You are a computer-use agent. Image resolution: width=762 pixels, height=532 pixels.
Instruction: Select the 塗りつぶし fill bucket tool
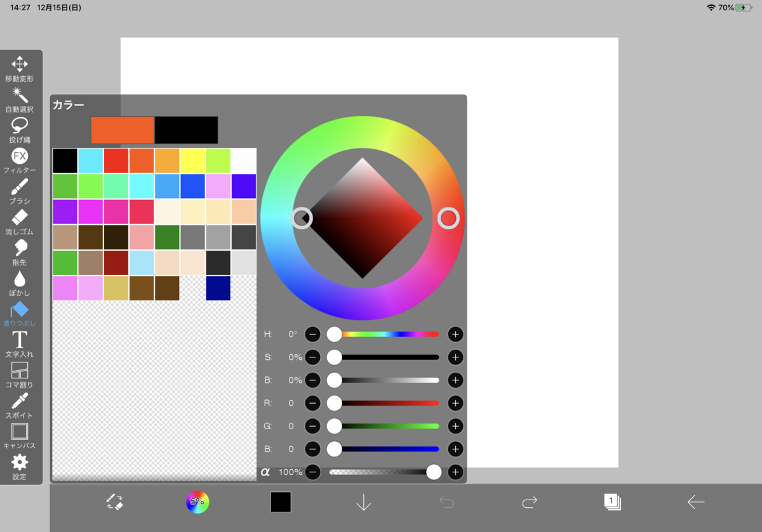pos(20,314)
